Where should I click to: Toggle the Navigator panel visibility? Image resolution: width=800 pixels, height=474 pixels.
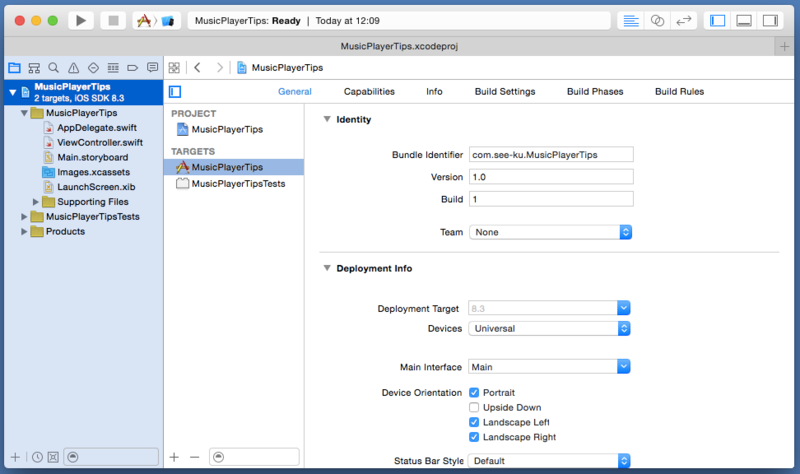click(x=717, y=20)
